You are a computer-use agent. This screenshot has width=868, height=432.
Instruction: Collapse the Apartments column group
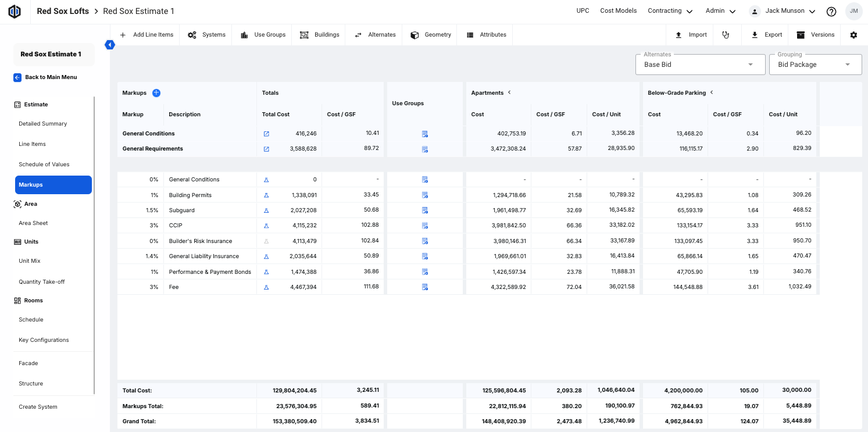pos(509,92)
